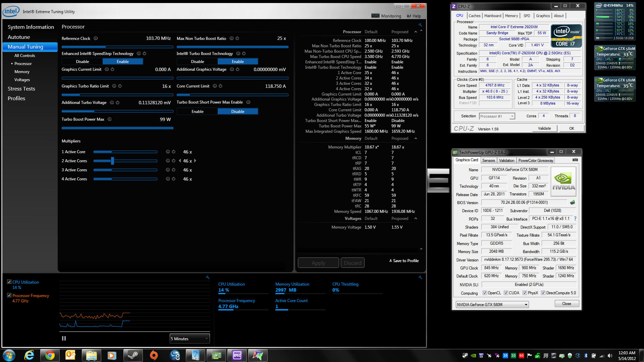Image resolution: width=644 pixels, height=362 pixels.
Task: Open Origin from the taskbar
Action: (154, 355)
